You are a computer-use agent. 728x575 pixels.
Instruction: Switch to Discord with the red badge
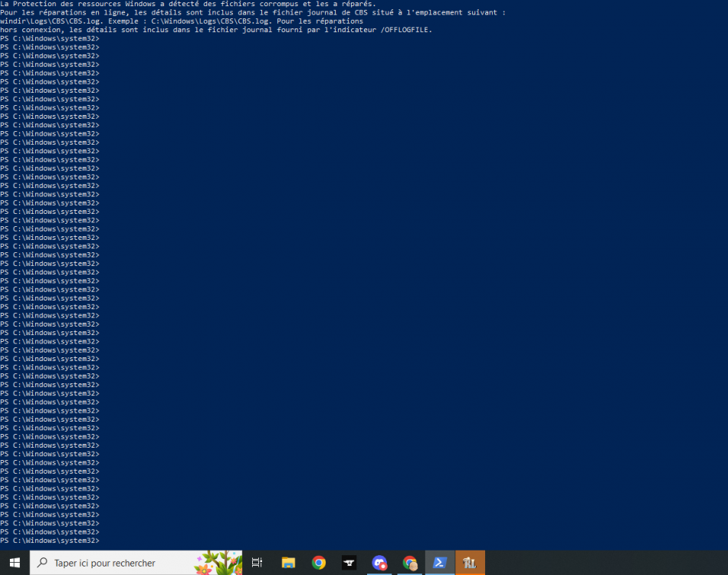click(x=379, y=563)
